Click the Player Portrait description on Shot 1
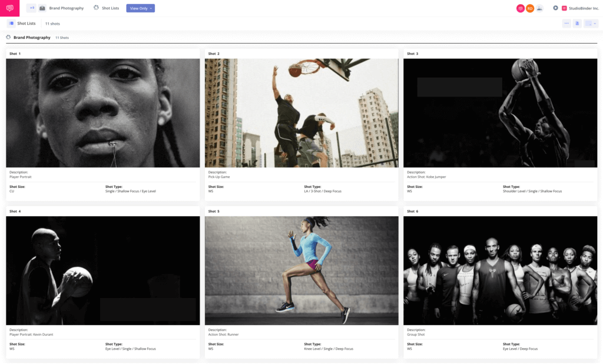The image size is (603, 364). [20, 176]
